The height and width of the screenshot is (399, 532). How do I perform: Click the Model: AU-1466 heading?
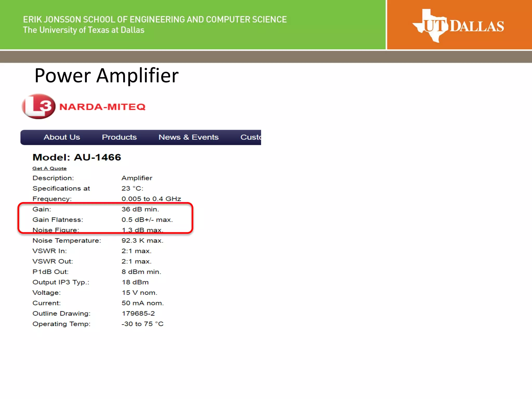(77, 157)
